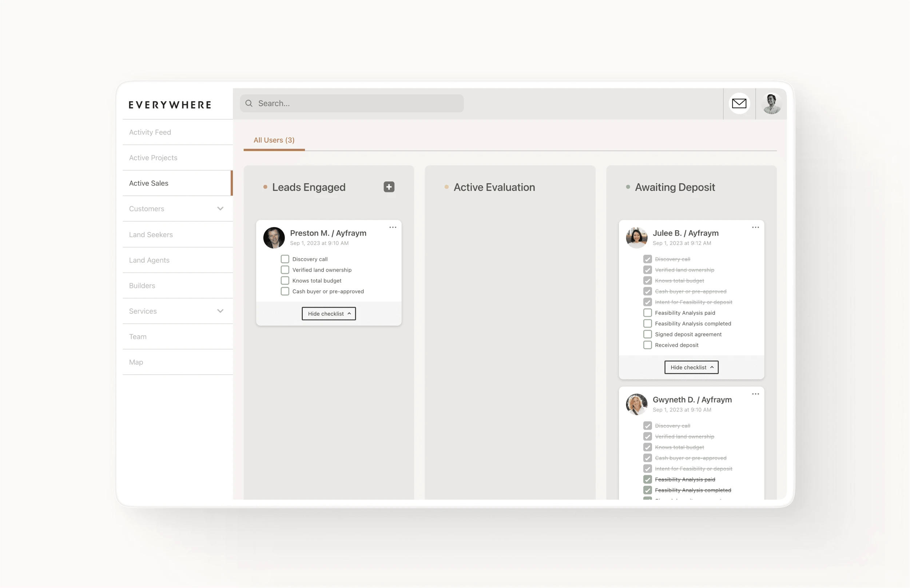Click the search magnifier icon
Viewport: 910px width, 588px height.
[x=249, y=104]
